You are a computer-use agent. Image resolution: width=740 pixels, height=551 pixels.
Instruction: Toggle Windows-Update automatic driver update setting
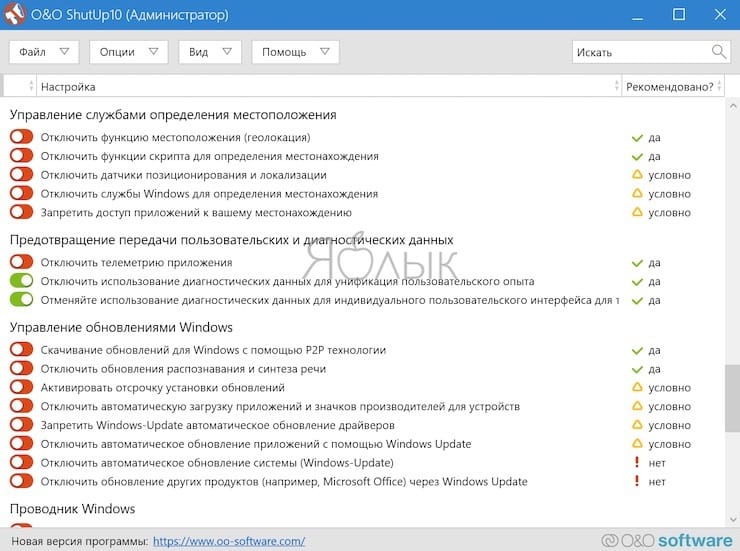pos(22,425)
